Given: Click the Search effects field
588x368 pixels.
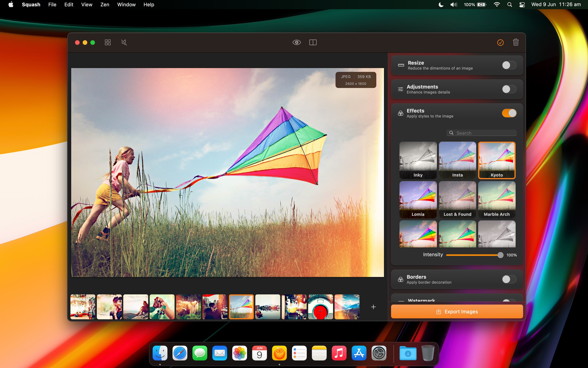Looking at the screenshot, I should pyautogui.click(x=481, y=133).
